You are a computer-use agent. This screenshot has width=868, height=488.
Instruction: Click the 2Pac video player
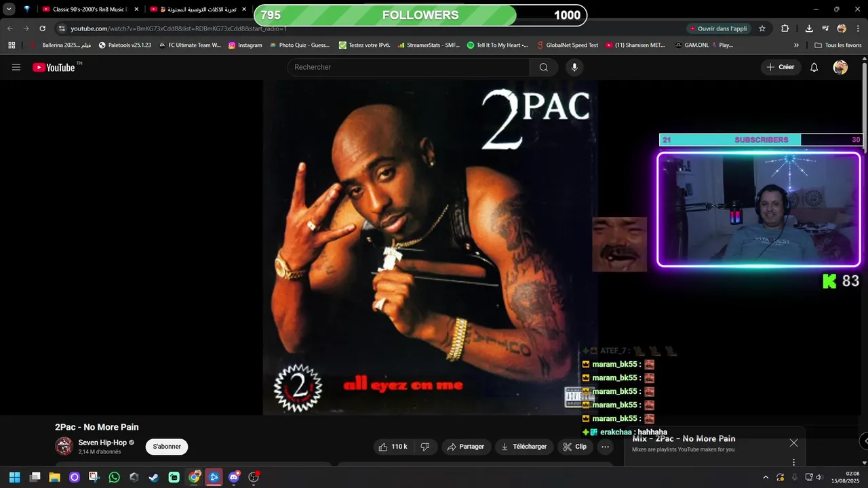point(430,247)
